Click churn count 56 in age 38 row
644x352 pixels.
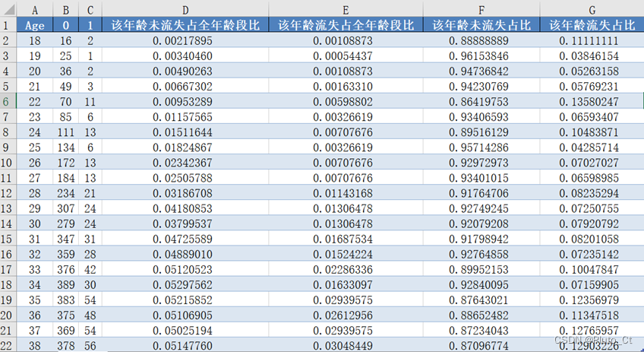pos(90,345)
